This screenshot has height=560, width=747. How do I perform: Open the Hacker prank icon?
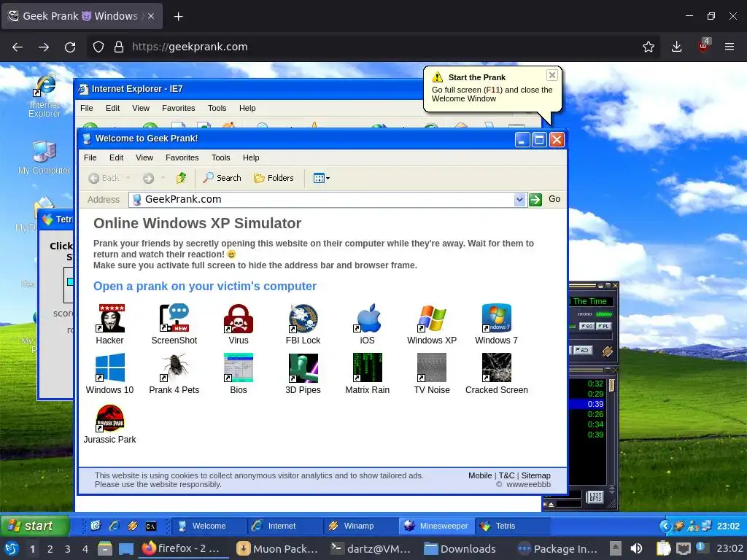[x=109, y=324]
